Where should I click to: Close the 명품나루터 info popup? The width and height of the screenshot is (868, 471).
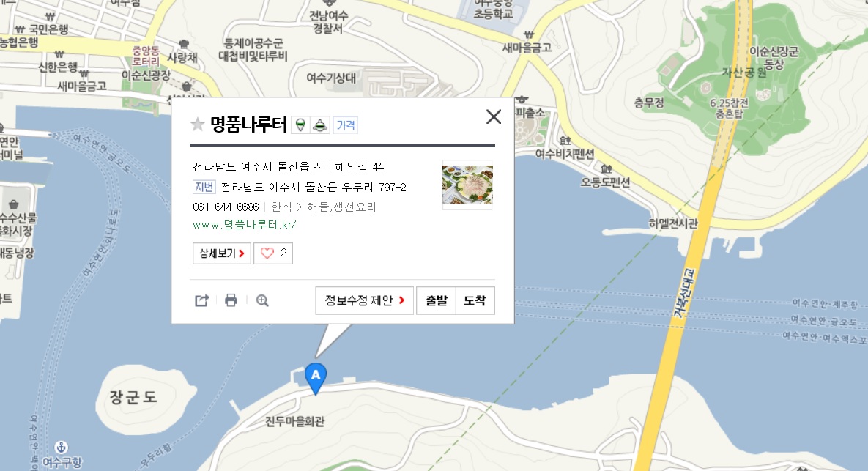click(x=493, y=116)
